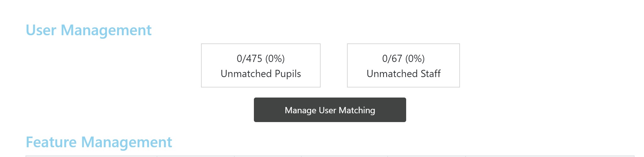
Task: Click the Unmatched Pupils label text
Action: 260,74
